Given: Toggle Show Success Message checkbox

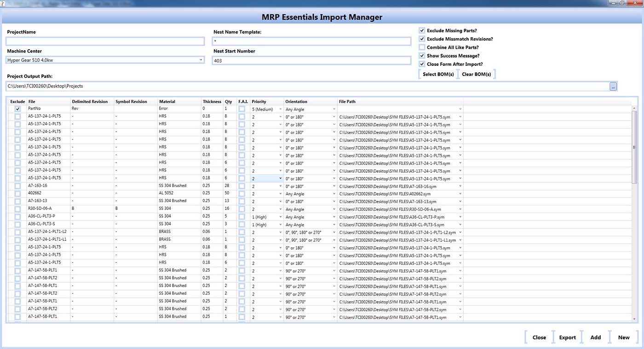Looking at the screenshot, I should point(422,56).
